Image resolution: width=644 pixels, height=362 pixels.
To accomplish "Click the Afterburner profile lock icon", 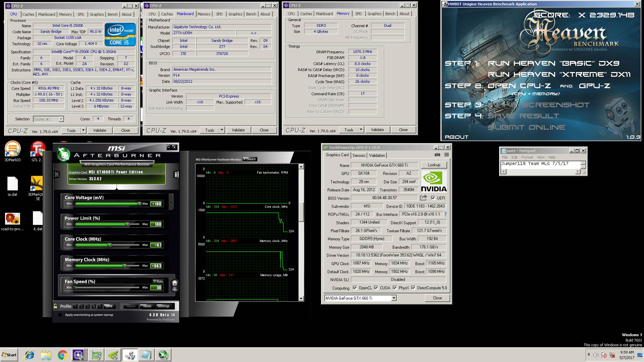I will (55, 306).
